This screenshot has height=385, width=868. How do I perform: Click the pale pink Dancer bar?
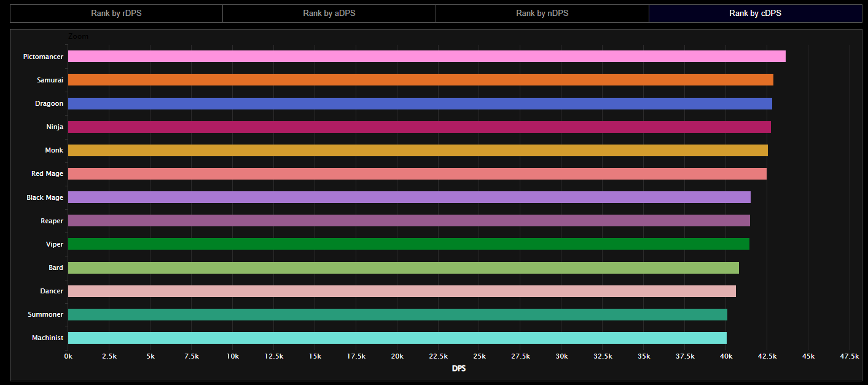pos(402,291)
